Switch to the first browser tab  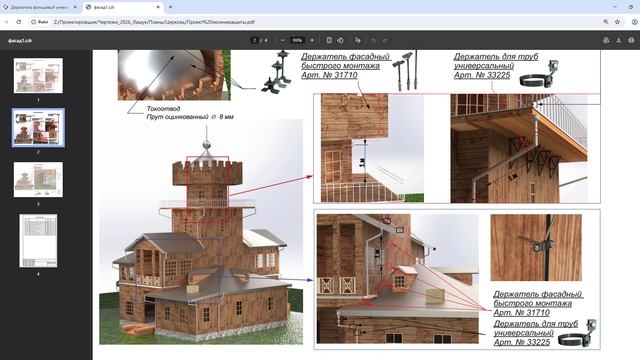click(40, 7)
